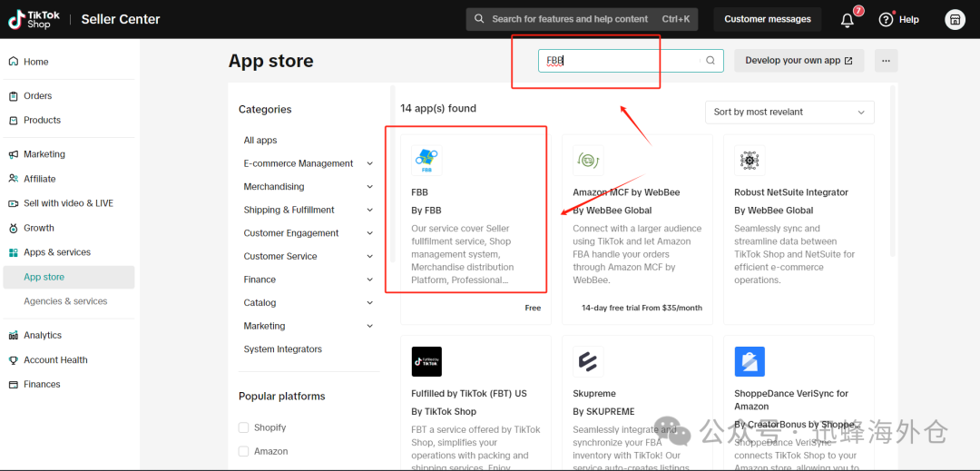Viewport: 980px width, 471px height.
Task: Expand the E-commerce Management category
Action: [x=369, y=163]
